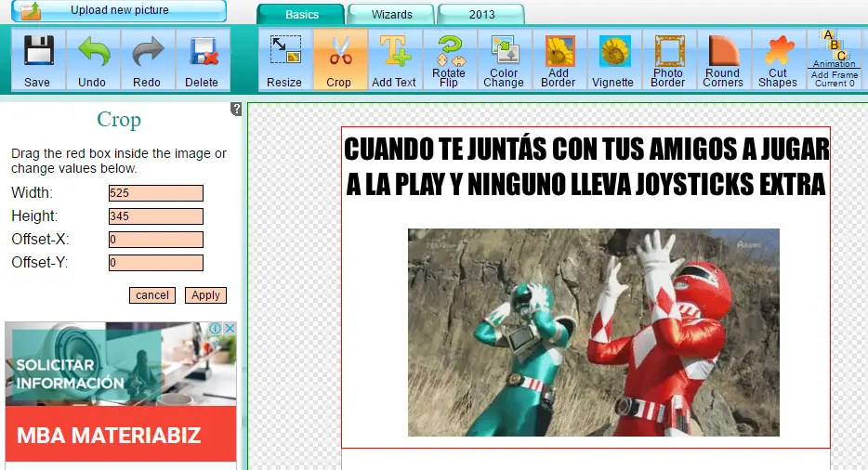Open the MBA MATERIABIZ advertisement banner
The image size is (868, 470).
[x=121, y=435]
